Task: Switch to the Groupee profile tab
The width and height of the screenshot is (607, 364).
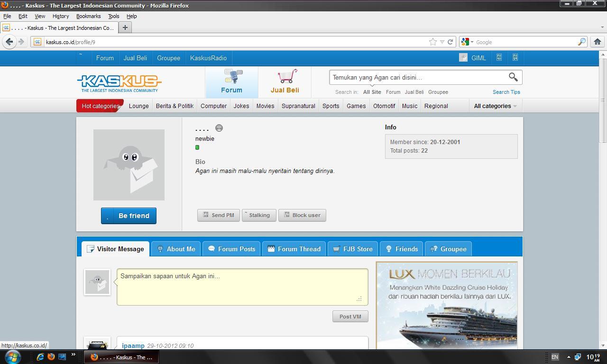Action: coord(448,249)
